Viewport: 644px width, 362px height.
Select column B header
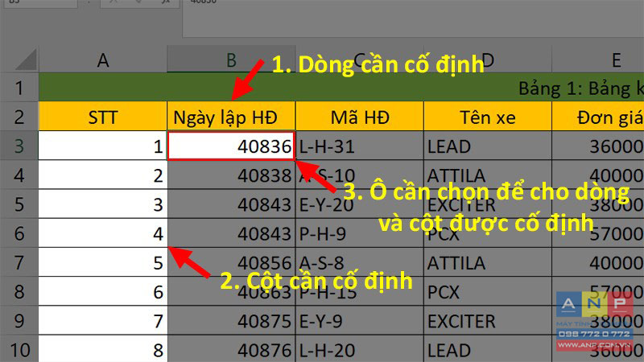click(x=231, y=60)
